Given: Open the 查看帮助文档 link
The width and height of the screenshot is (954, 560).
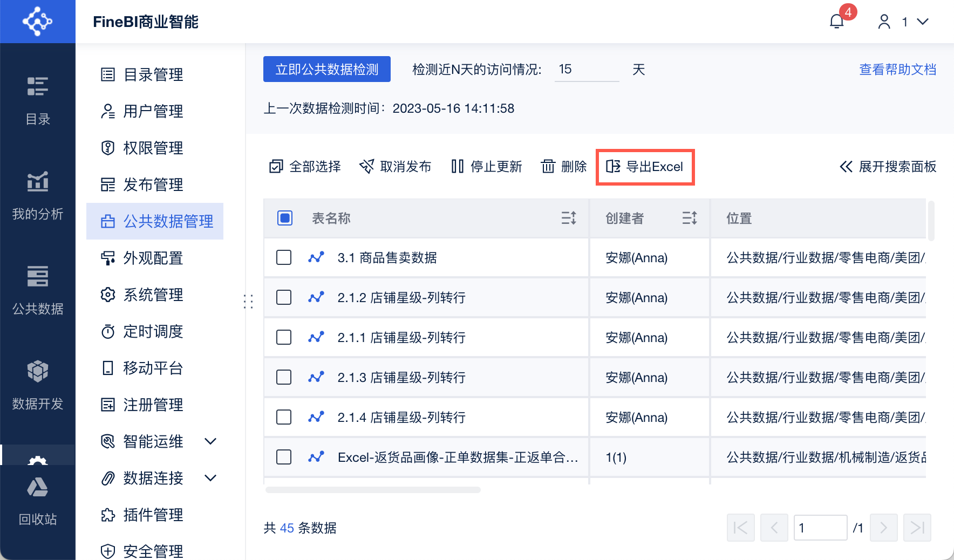Looking at the screenshot, I should click(x=897, y=69).
